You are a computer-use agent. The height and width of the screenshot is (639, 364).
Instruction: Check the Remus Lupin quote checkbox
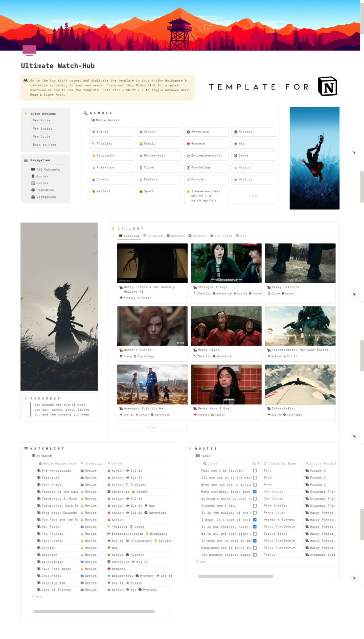[255, 513]
